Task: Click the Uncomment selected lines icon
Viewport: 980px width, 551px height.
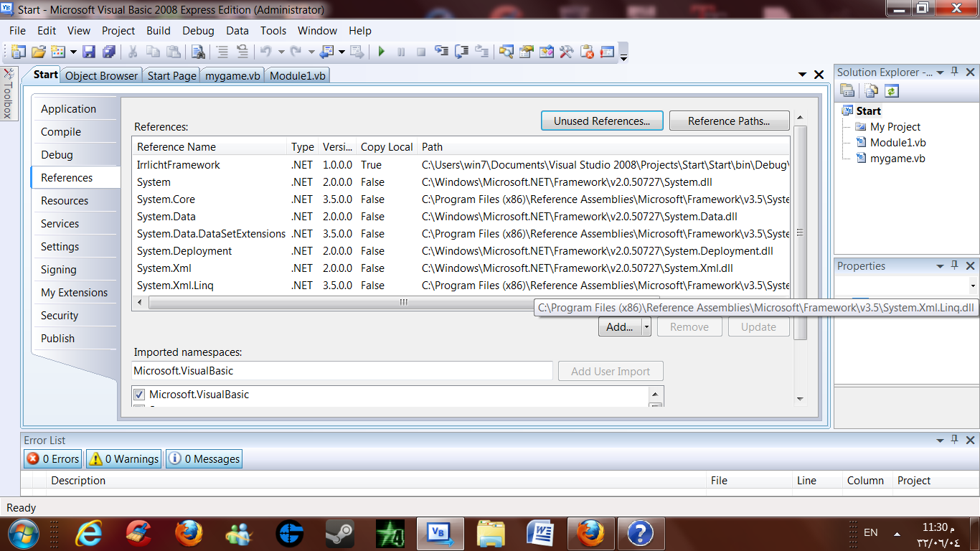Action: (x=242, y=52)
